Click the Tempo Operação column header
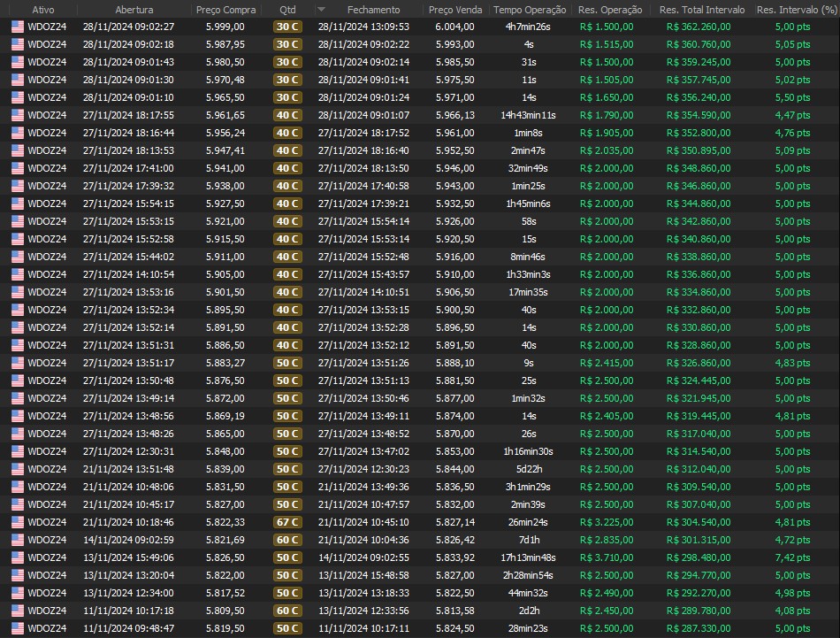This screenshot has width=840, height=638. point(529,10)
